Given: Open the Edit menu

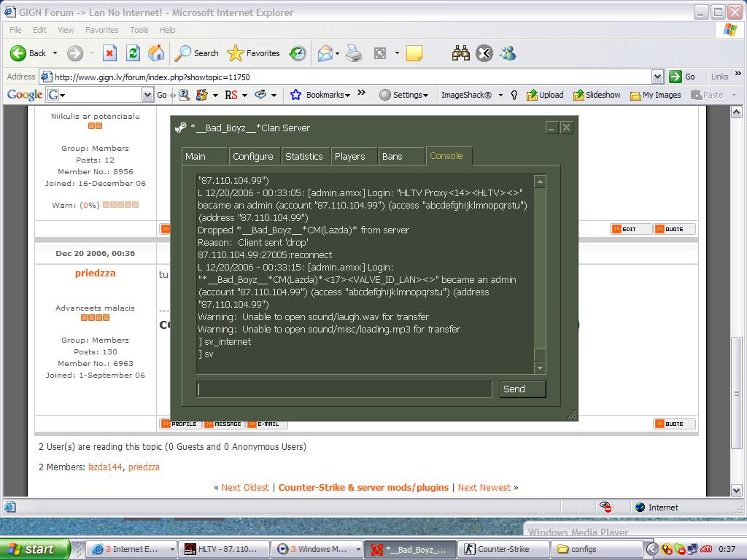Looking at the screenshot, I should tap(39, 30).
